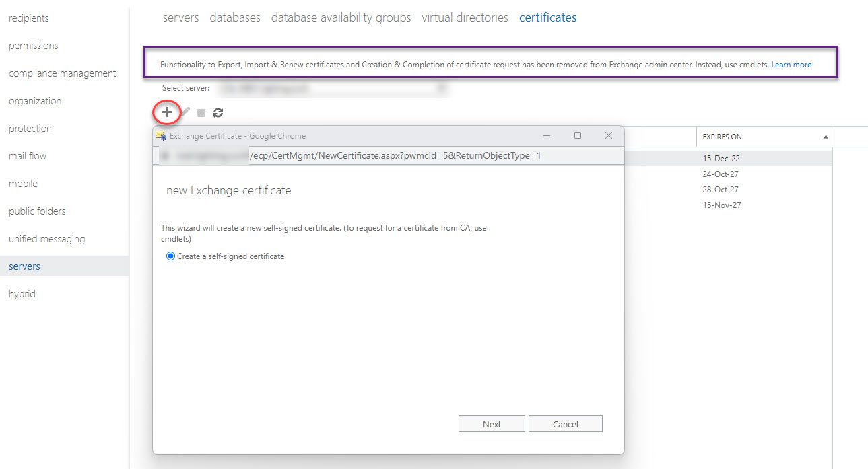Viewport: 868px width, 469px height.
Task: Click the pencil edit icon
Action: point(185,112)
